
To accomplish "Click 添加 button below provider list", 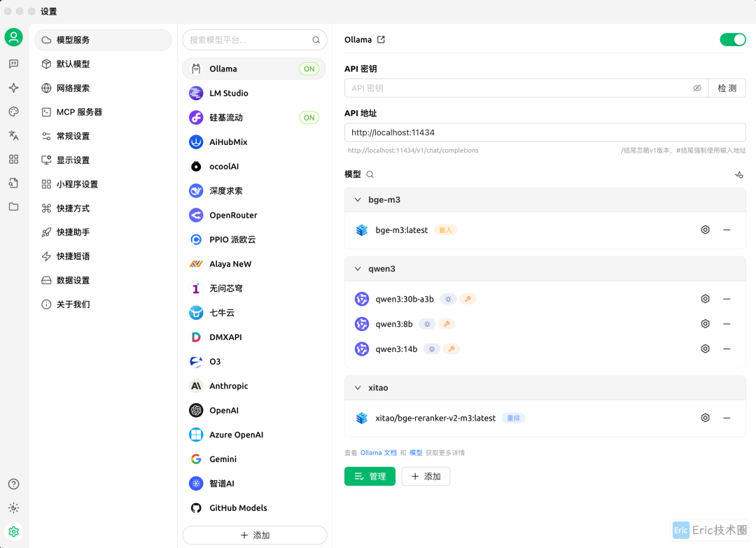I will coord(255,535).
